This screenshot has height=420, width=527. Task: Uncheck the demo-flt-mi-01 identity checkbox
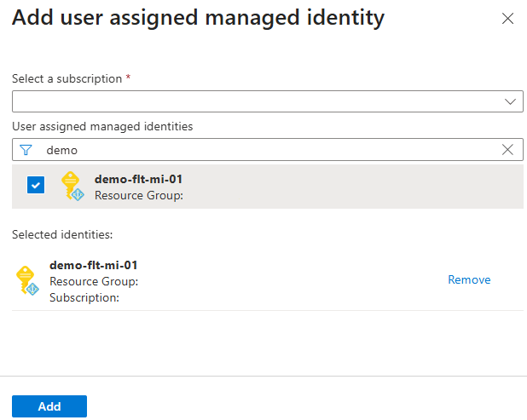coord(36,185)
